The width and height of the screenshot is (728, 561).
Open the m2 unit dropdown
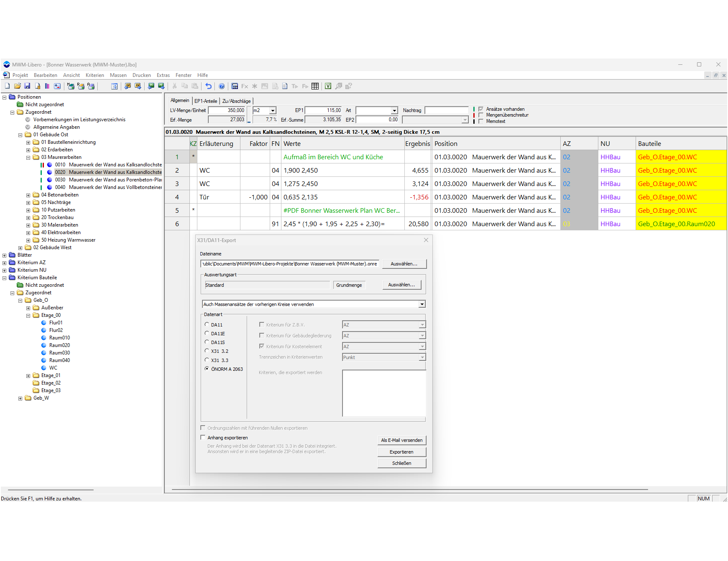pos(273,110)
